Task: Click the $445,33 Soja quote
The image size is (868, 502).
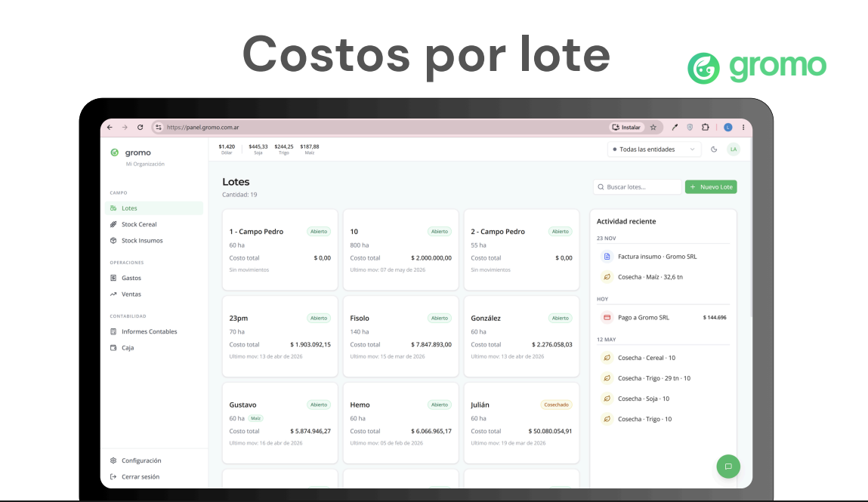Action: pyautogui.click(x=258, y=149)
